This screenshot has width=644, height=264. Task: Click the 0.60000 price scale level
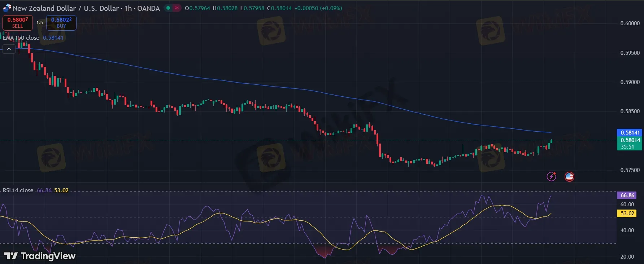(x=630, y=23)
